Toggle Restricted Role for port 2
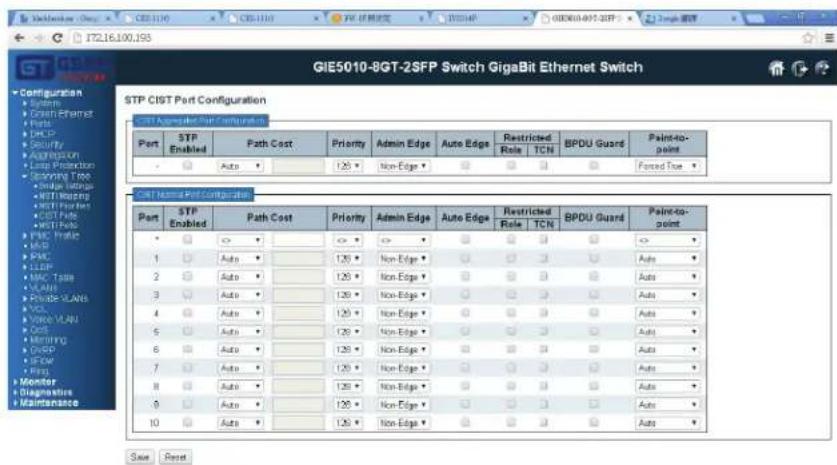 pos(511,277)
